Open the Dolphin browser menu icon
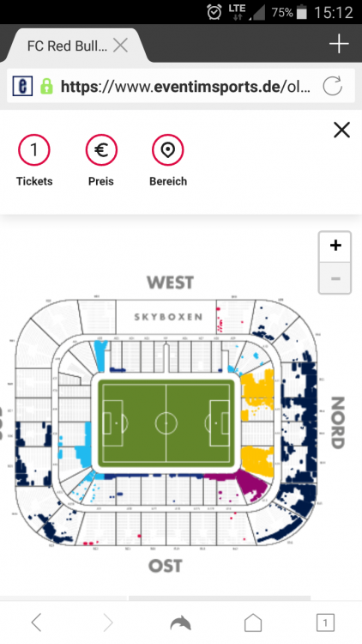This screenshot has height=644, width=362. point(181,623)
